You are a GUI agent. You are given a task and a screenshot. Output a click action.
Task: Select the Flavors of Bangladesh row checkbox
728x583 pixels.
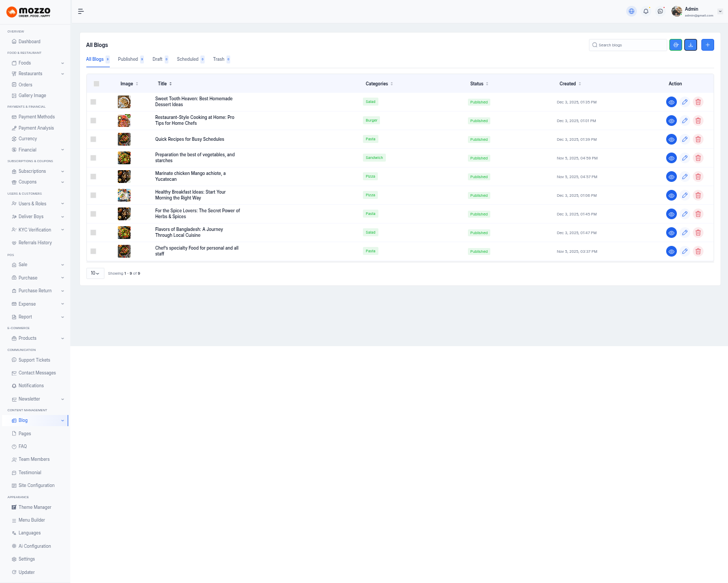tap(93, 233)
